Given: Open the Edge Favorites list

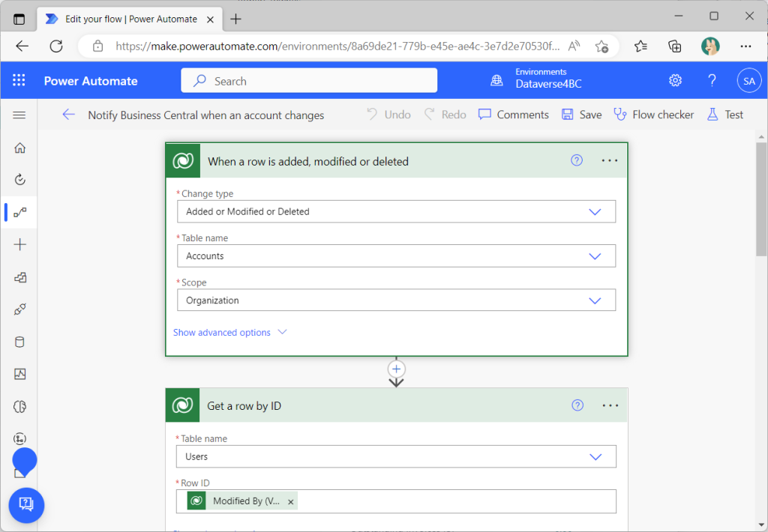Looking at the screenshot, I should point(640,46).
